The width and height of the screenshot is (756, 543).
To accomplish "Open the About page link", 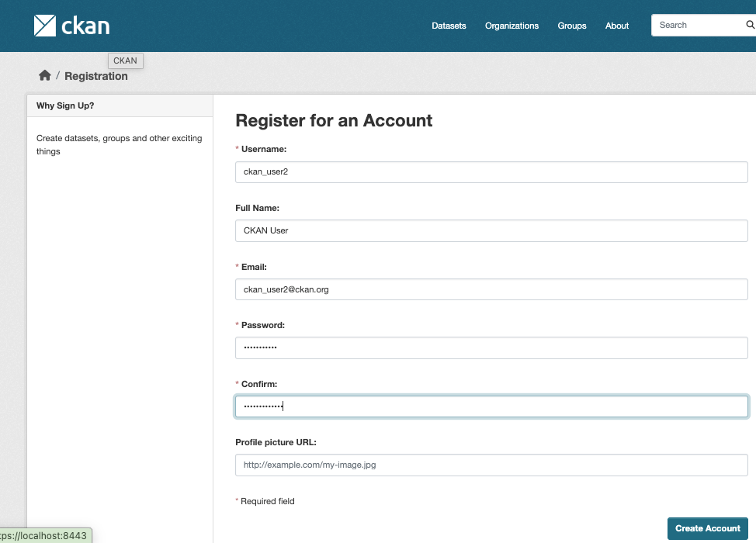I will pyautogui.click(x=616, y=26).
